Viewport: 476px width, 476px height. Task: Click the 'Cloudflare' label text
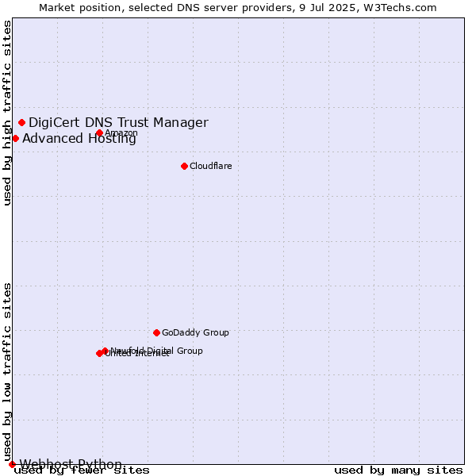point(211,166)
